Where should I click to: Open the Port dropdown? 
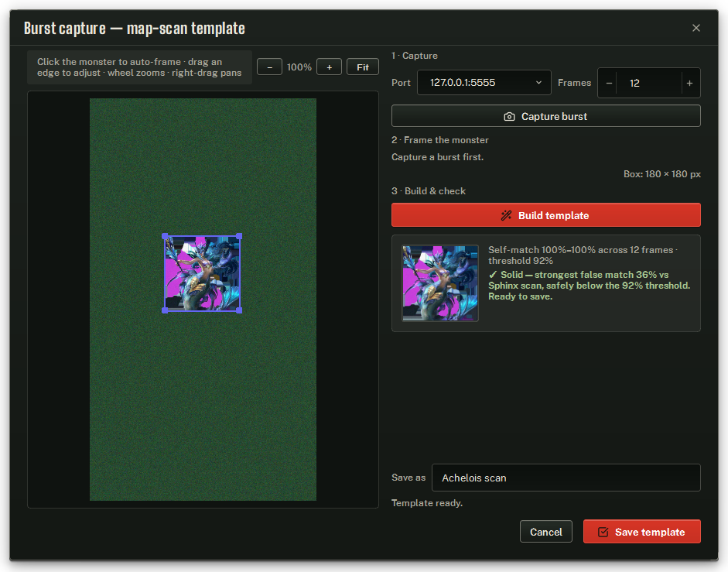[484, 83]
